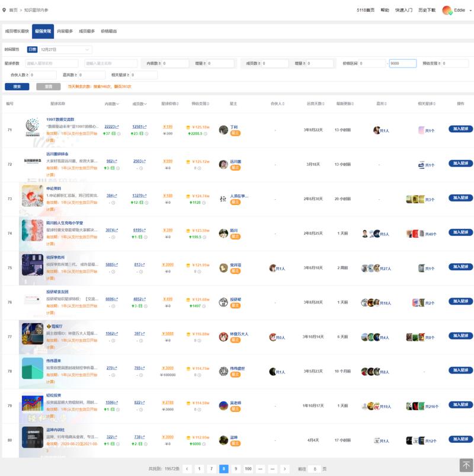Click 加入星球 for 1991T数据交流群
The image size is (474, 476).
point(460,129)
